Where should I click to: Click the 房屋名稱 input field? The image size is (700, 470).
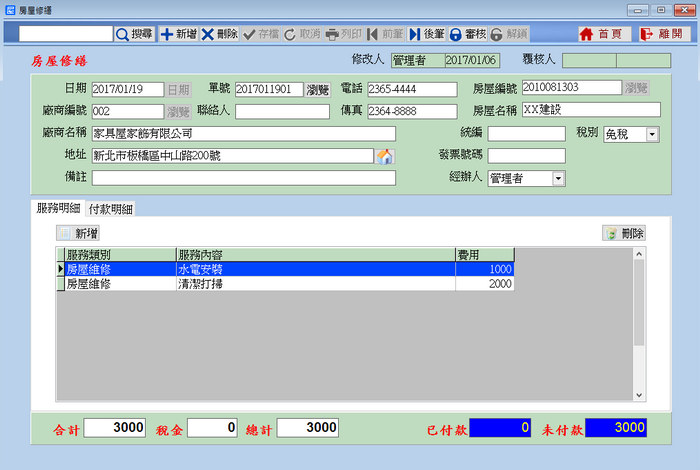591,110
